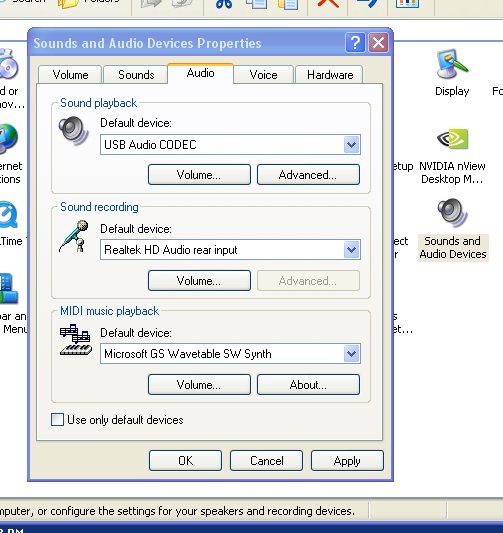Select the Audio tab
Screen dimensions: 503x533
coord(201,73)
